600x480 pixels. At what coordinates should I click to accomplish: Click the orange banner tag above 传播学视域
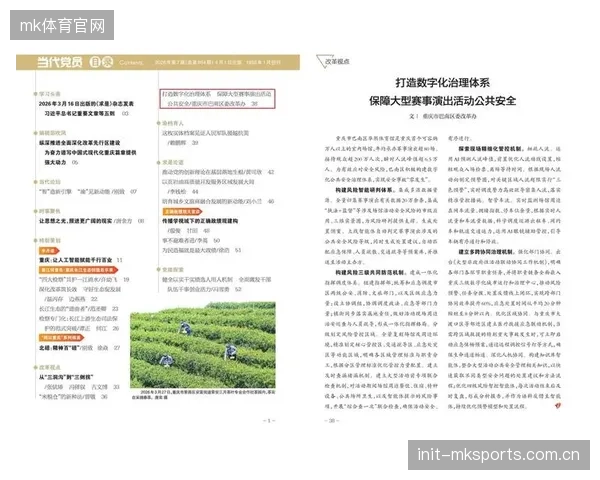click(182, 211)
